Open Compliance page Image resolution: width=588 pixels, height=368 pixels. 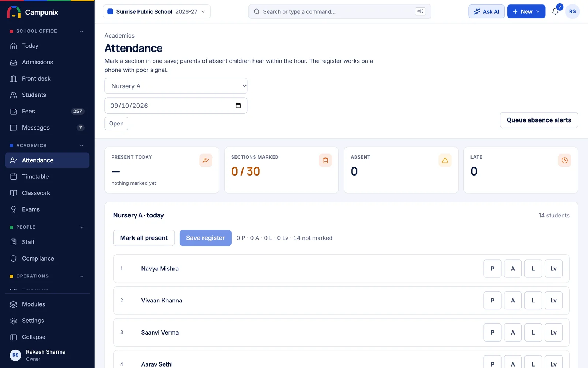[47, 258]
